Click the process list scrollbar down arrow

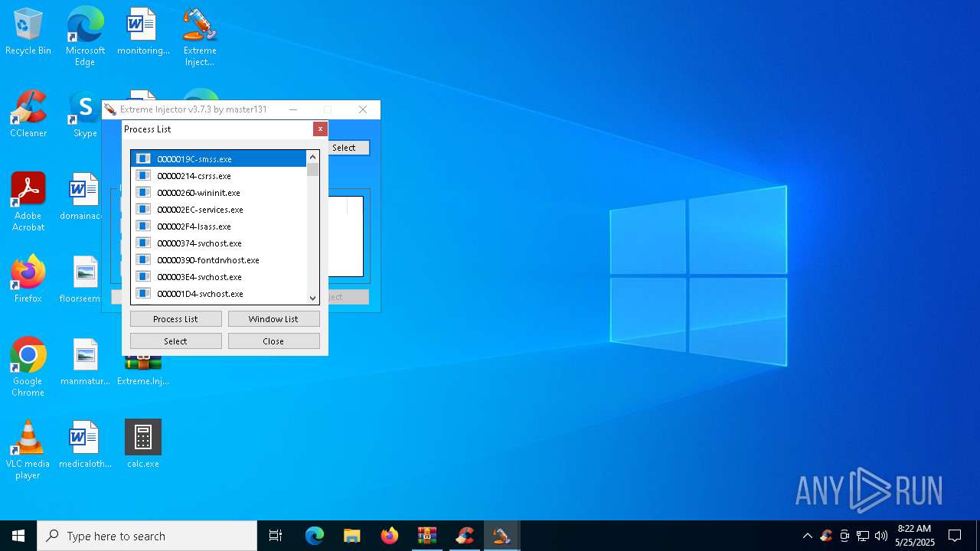point(312,298)
